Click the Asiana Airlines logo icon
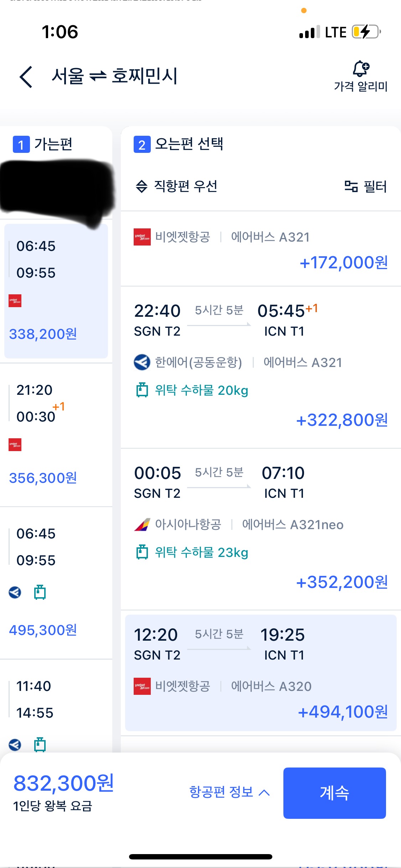This screenshot has height=868, width=401. pos(142,525)
